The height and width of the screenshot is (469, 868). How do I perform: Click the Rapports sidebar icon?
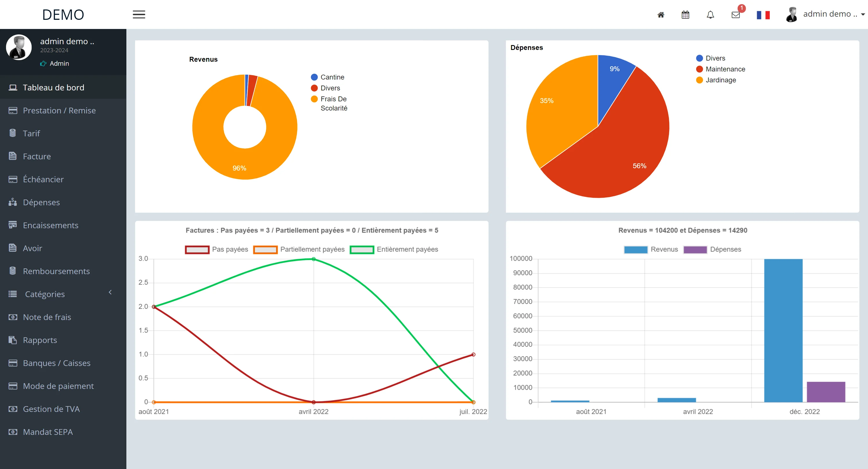pyautogui.click(x=13, y=340)
